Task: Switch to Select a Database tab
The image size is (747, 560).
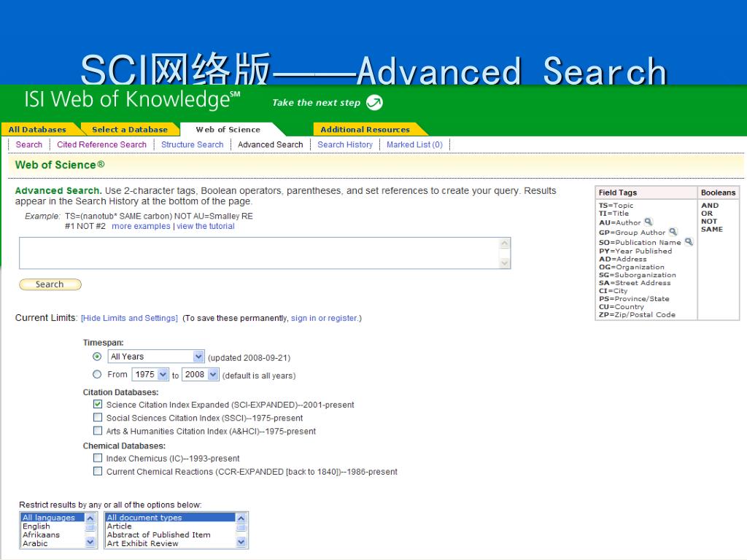Action: point(130,130)
